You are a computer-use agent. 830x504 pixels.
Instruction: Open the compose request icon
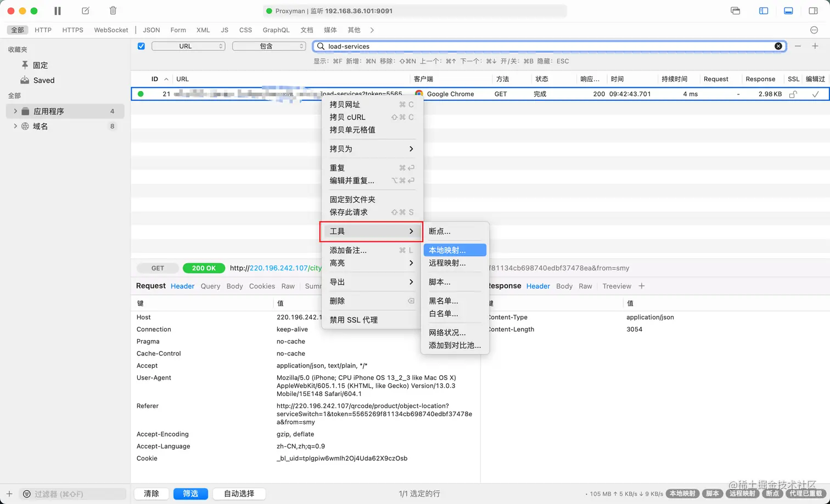[x=85, y=10]
